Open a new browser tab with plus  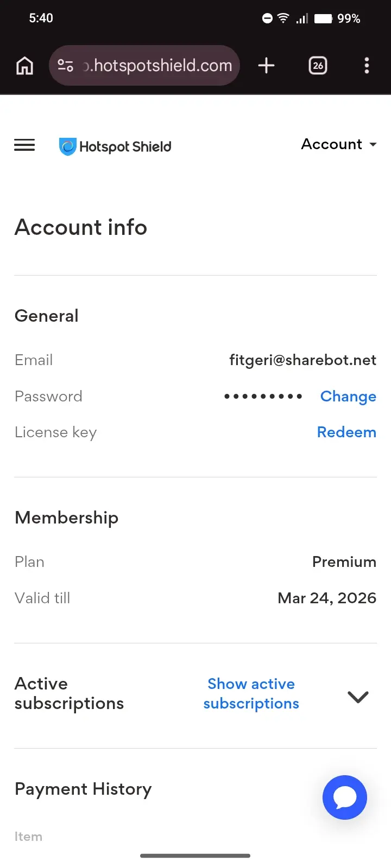click(x=266, y=66)
